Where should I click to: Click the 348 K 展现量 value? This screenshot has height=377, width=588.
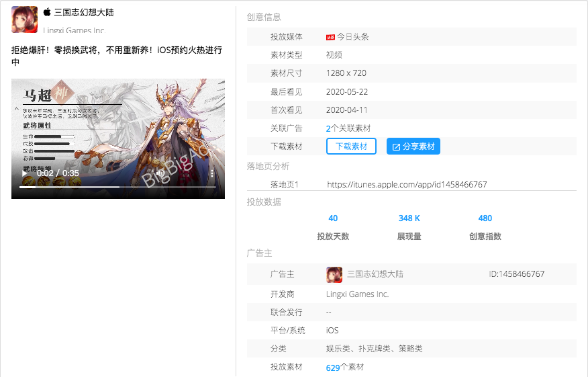pos(409,218)
